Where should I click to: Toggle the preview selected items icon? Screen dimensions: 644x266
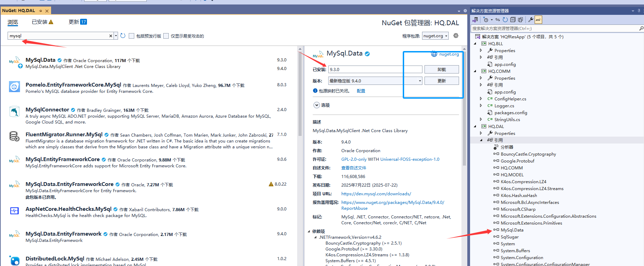[x=538, y=20]
